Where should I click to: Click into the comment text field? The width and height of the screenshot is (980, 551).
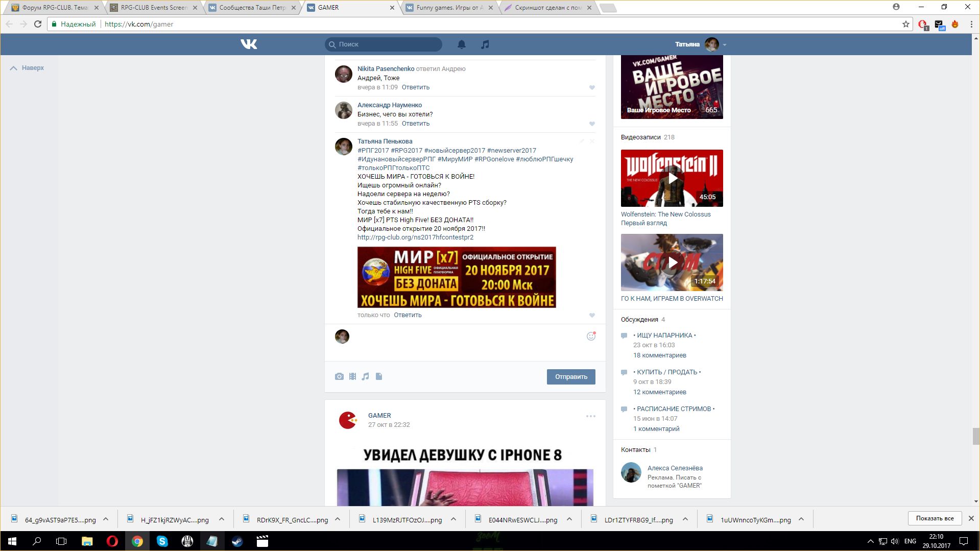coord(466,343)
